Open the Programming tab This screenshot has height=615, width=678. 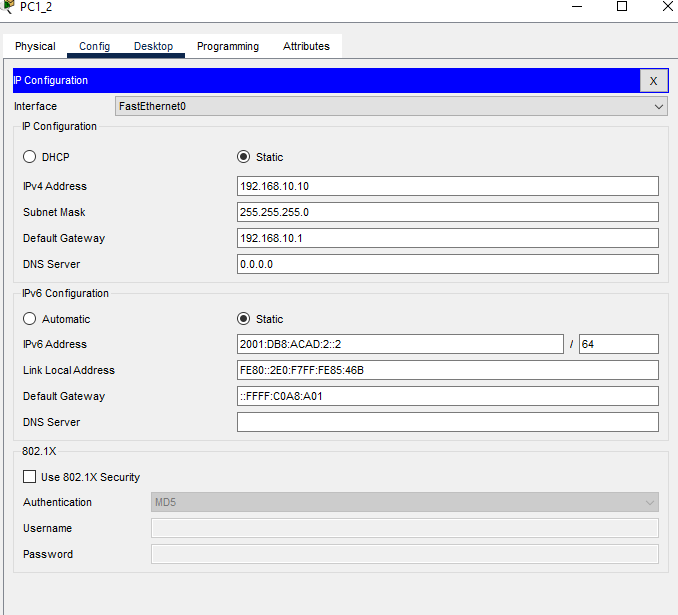(228, 46)
